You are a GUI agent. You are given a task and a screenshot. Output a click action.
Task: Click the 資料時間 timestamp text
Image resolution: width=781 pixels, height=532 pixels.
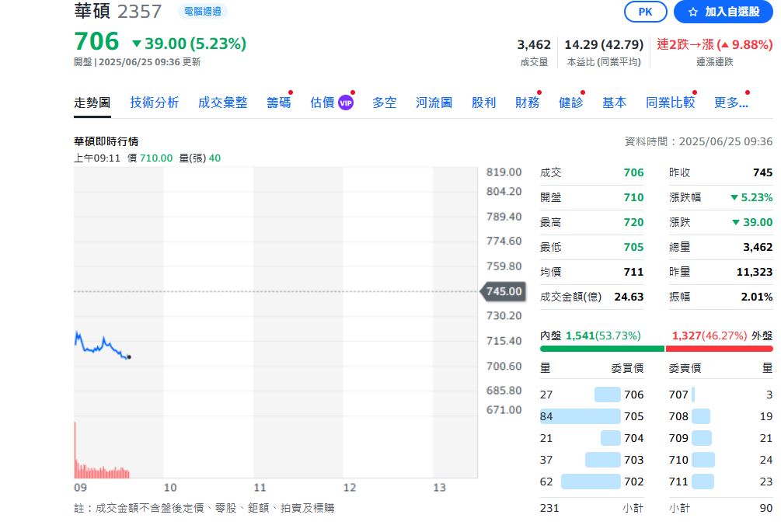pos(699,142)
